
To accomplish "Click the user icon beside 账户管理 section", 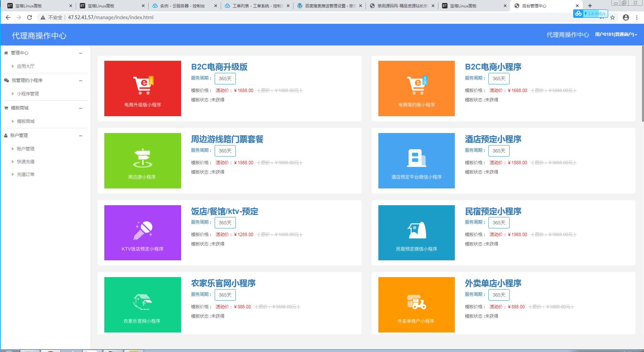I will [x=6, y=136].
